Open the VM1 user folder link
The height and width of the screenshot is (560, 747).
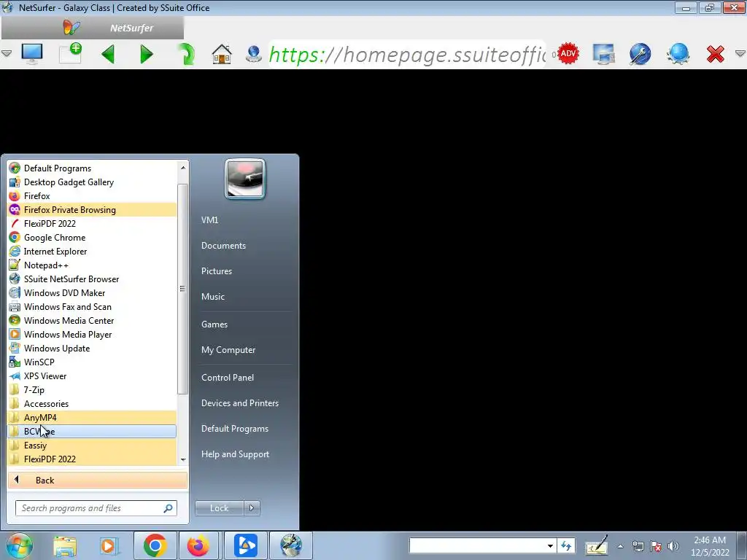209,220
